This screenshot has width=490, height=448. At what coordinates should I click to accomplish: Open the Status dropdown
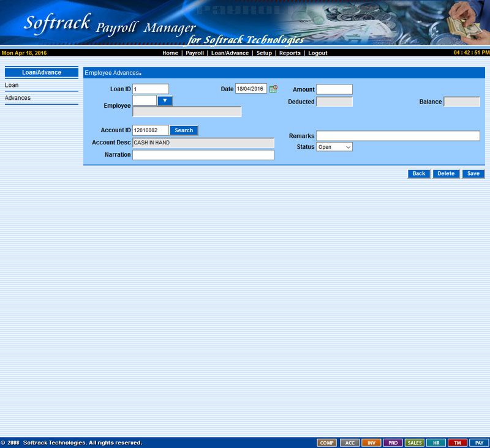[334, 147]
